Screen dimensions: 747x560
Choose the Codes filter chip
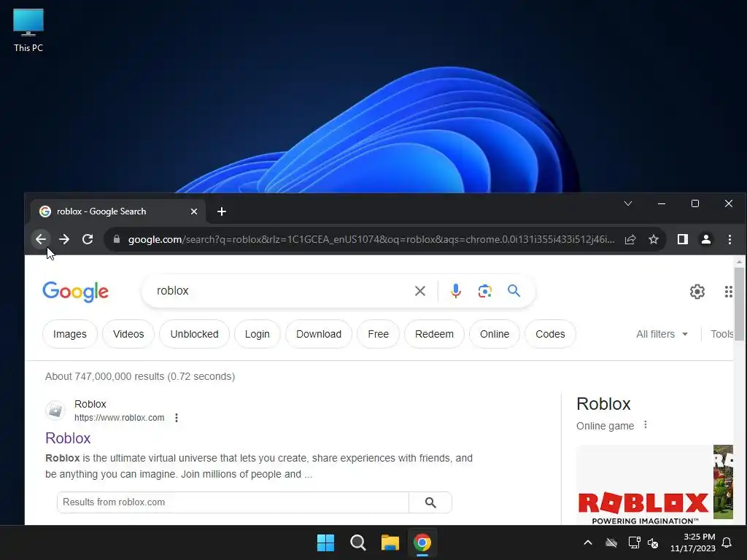550,334
